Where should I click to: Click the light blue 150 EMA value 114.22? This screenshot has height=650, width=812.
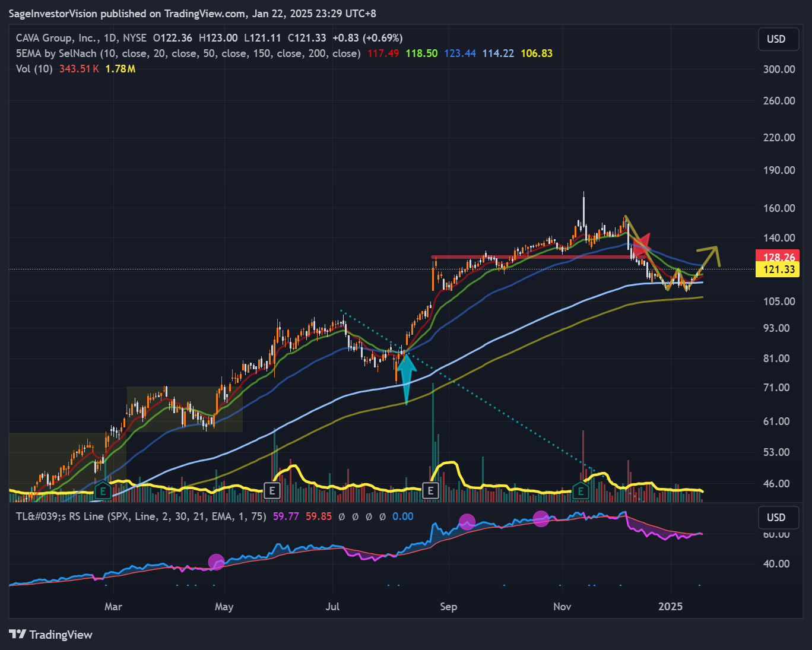498,53
